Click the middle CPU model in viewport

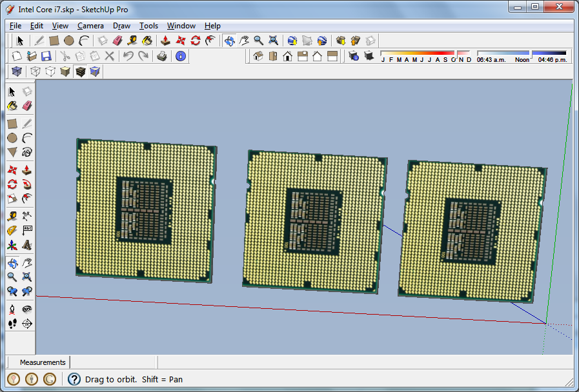tap(314, 222)
